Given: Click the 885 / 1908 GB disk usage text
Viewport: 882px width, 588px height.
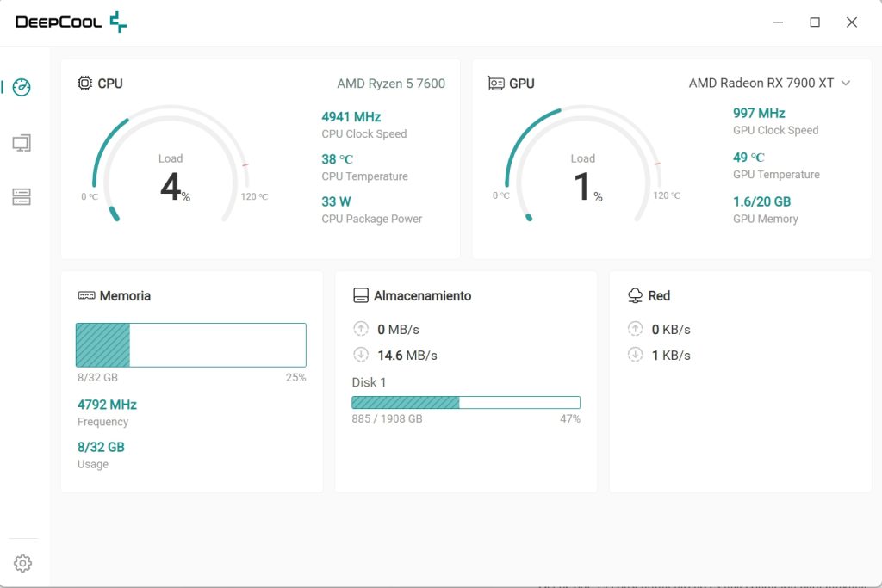Looking at the screenshot, I should coord(387,418).
